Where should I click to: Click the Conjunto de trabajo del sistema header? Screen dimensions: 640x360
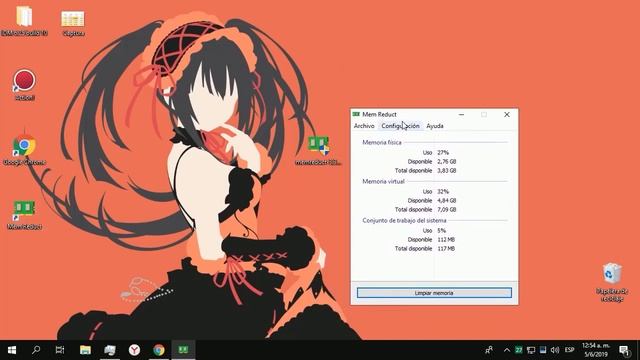[404, 220]
